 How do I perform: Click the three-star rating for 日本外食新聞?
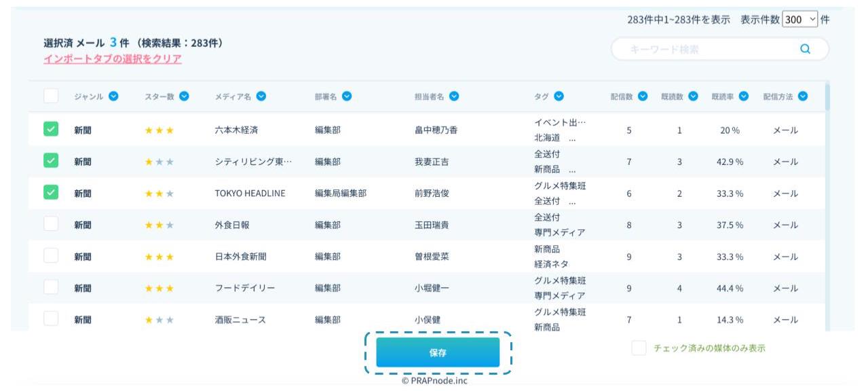coord(159,257)
